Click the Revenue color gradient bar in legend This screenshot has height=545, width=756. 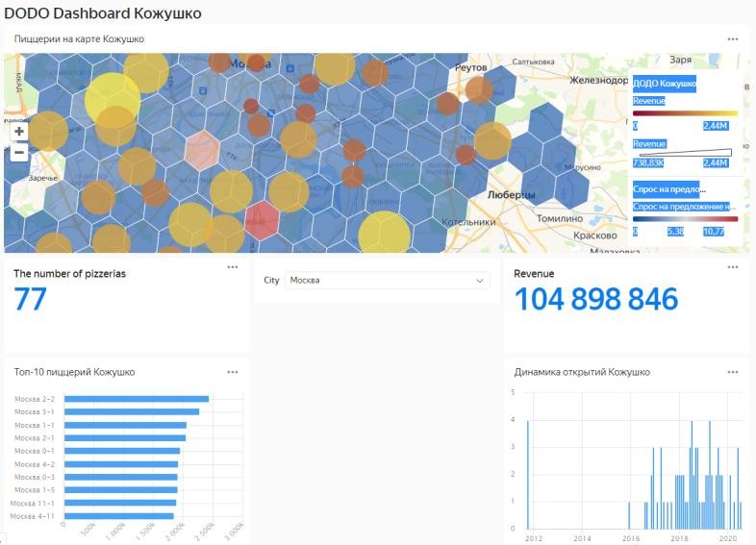(685, 113)
